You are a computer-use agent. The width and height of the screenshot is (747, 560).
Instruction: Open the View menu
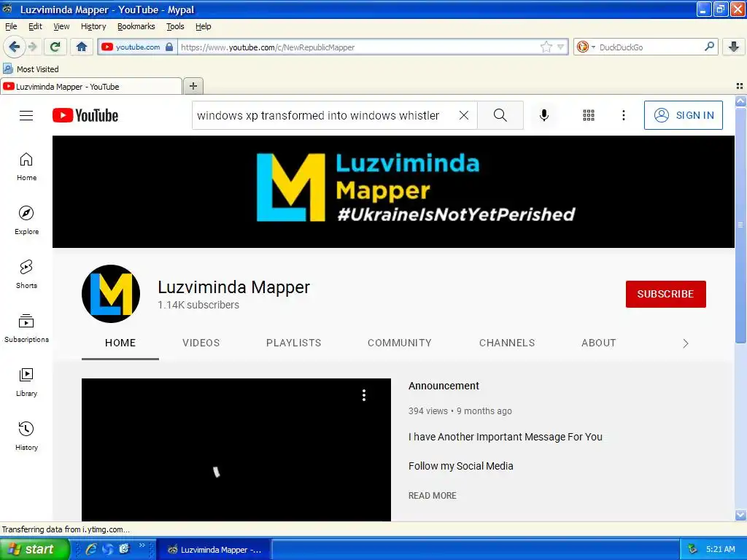(61, 26)
